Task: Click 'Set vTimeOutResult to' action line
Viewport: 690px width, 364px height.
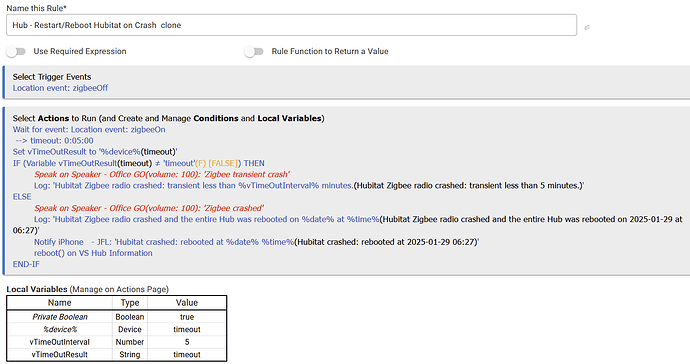Action: click(x=95, y=152)
